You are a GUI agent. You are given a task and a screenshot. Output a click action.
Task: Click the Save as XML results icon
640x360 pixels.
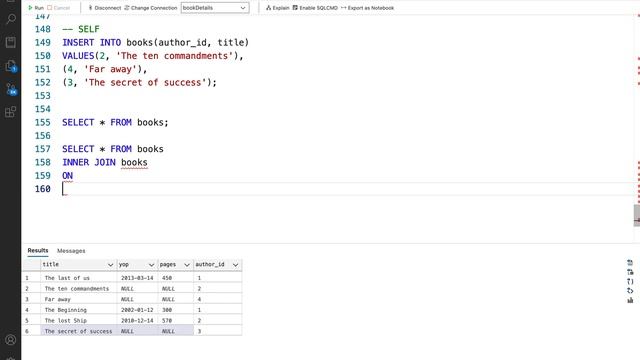click(x=630, y=291)
